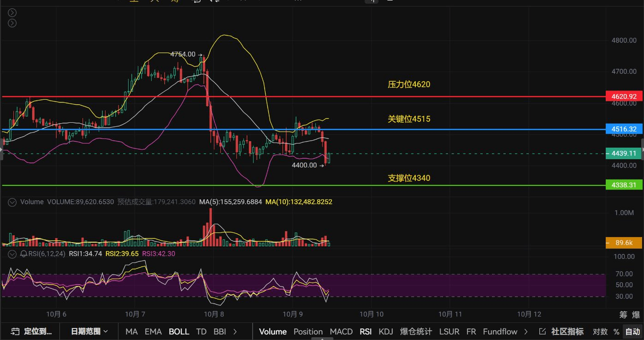Click the 爆 liquidation icon
Screen dimensions: 644x340
coord(636,315)
